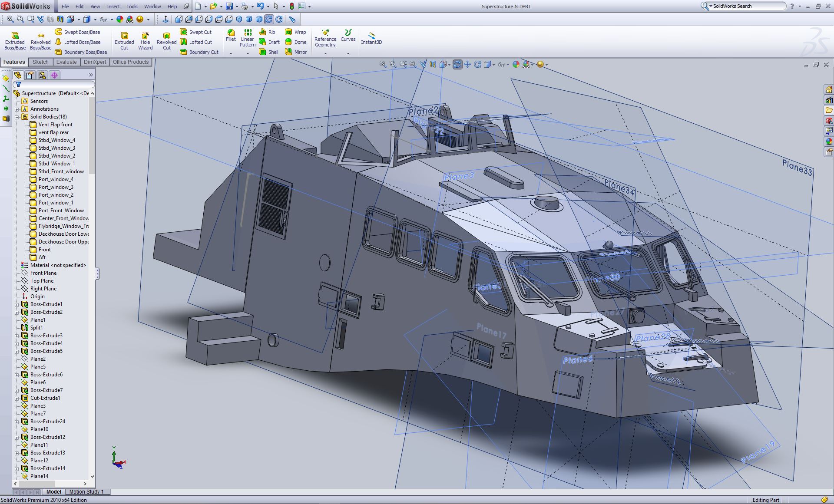This screenshot has width=834, height=504.
Task: Click the FeatureManager filter field
Action: 54,84
